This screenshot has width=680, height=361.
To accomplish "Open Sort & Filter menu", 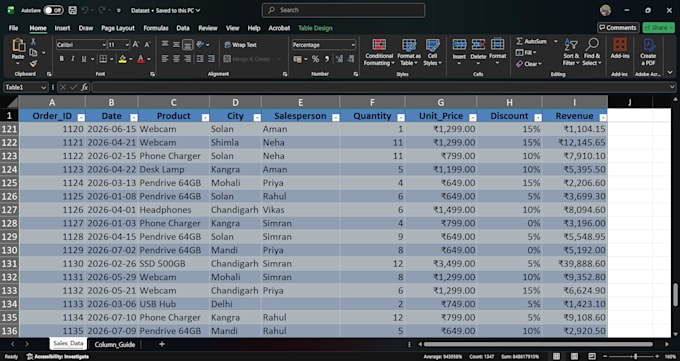I will 571,52.
